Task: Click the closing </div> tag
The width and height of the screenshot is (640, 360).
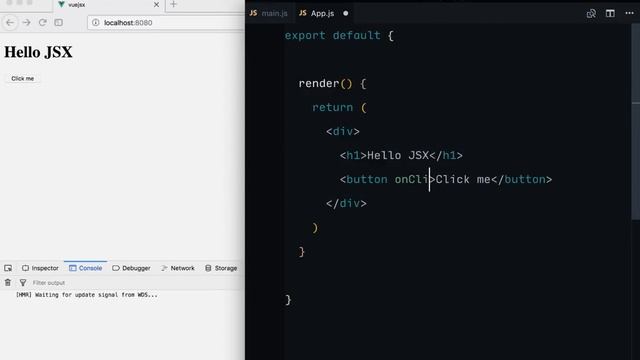Action: pos(346,203)
